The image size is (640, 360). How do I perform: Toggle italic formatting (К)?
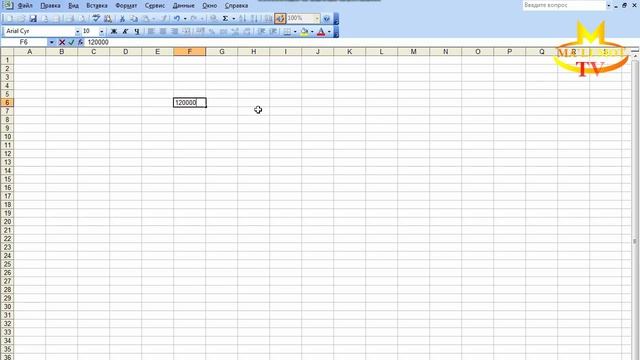click(125, 31)
